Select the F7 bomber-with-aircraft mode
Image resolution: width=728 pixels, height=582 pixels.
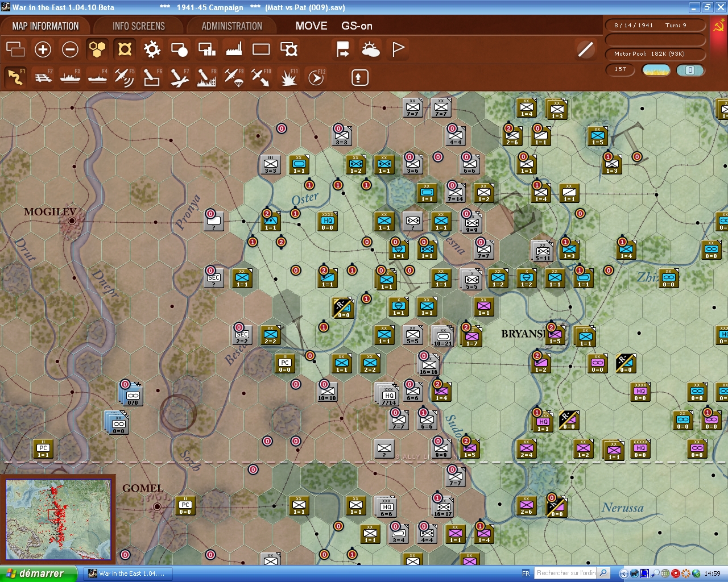tap(179, 77)
